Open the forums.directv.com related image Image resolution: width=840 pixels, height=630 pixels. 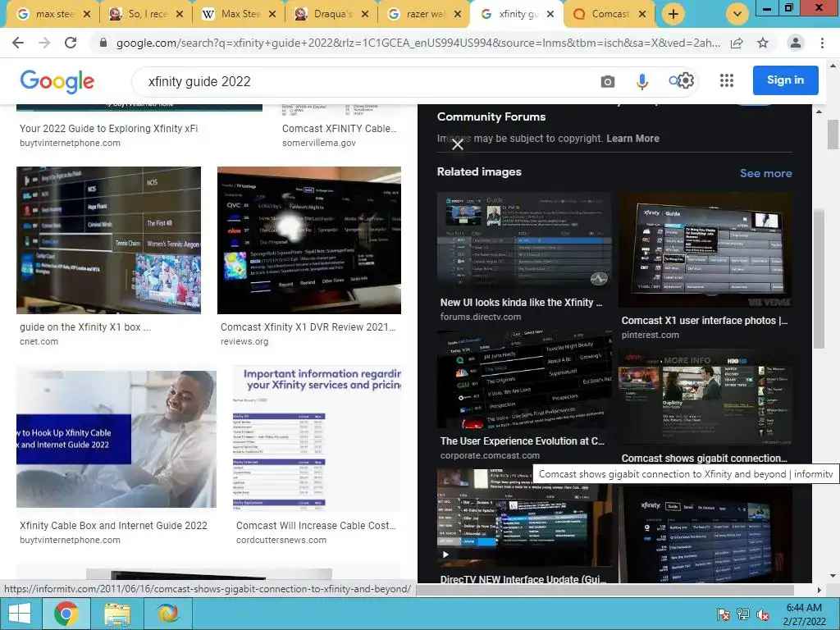pyautogui.click(x=524, y=243)
